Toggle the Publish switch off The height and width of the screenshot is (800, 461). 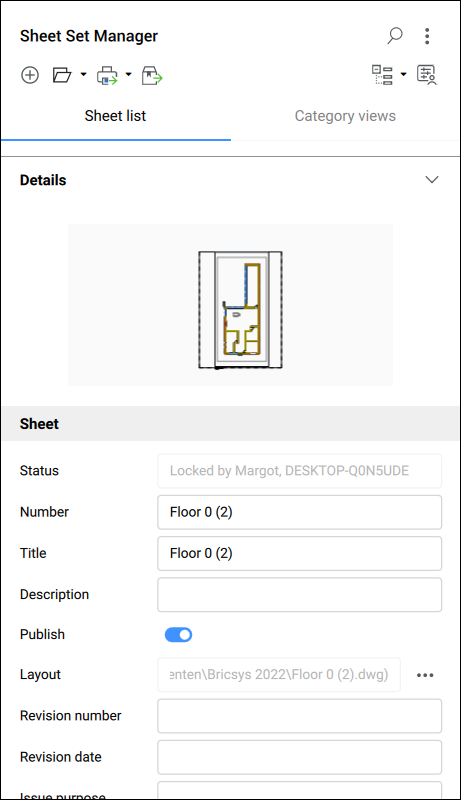point(178,635)
